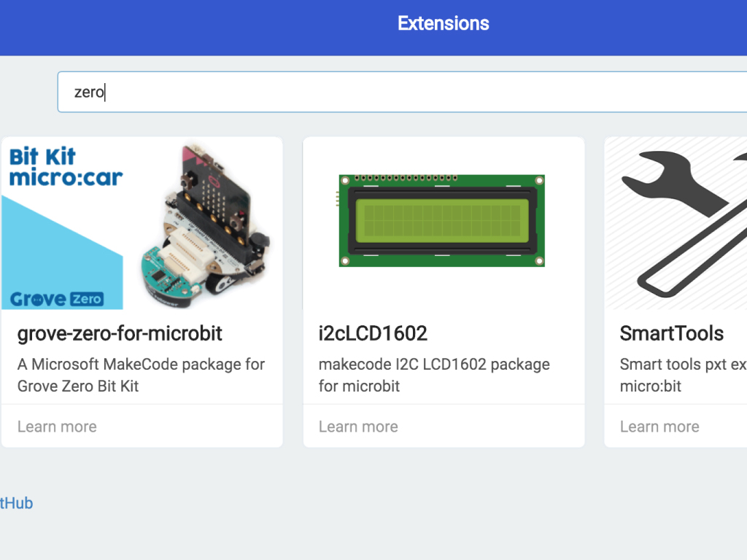Open Learn more for i2cLCD1602

[358, 427]
